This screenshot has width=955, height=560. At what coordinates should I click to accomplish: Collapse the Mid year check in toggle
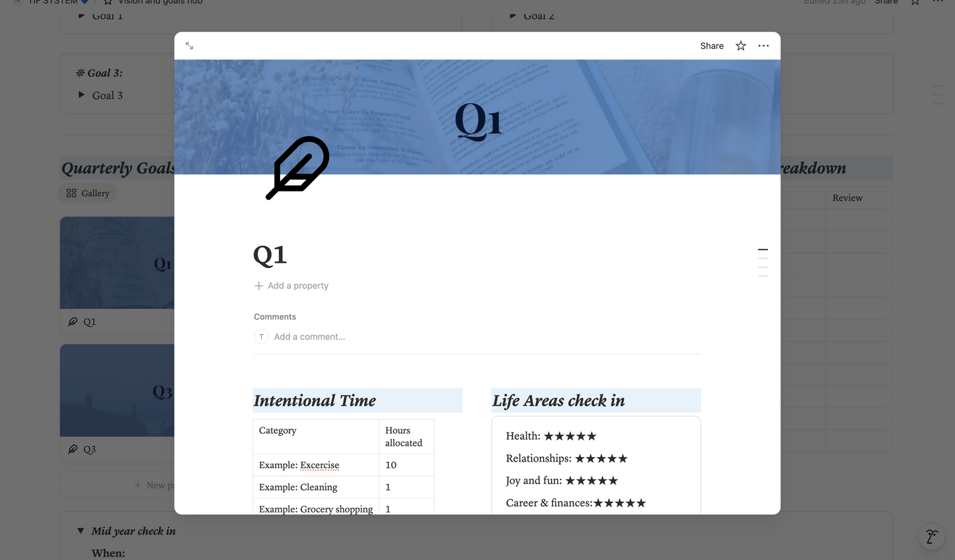[x=81, y=531]
